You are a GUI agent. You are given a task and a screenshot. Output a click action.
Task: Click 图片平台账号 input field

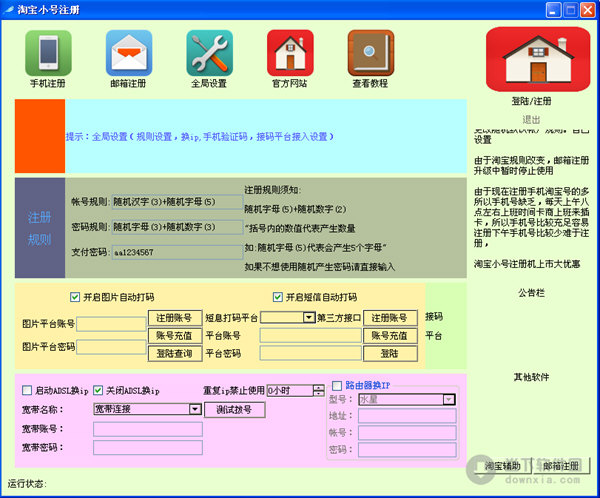(111, 324)
